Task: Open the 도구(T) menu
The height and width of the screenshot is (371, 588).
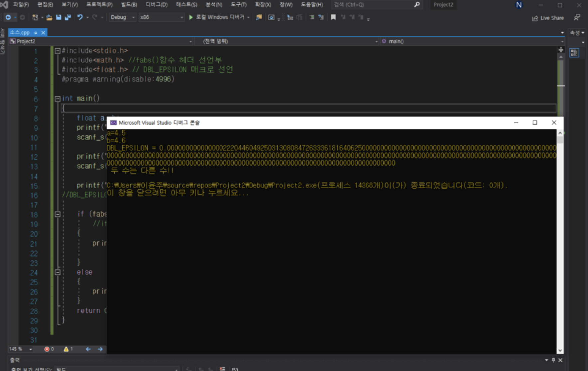Action: 239,5
